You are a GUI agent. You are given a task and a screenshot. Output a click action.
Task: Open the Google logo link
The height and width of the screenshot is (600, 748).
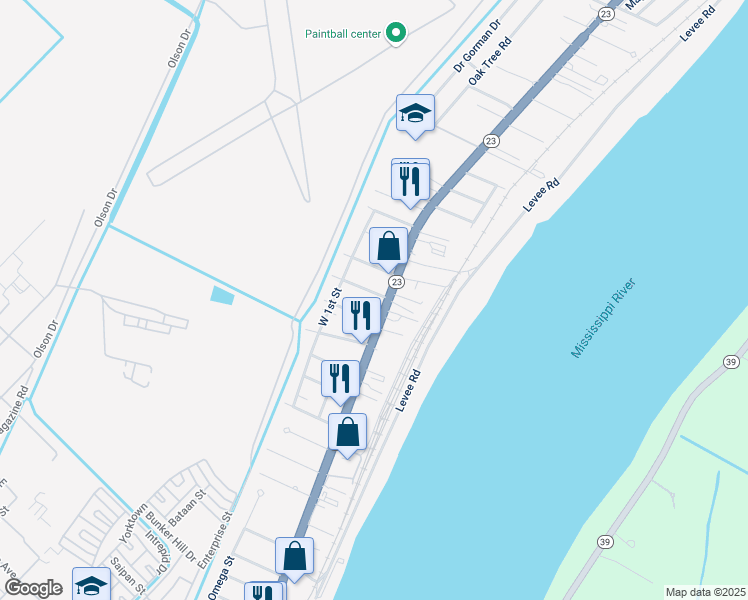tap(33, 588)
